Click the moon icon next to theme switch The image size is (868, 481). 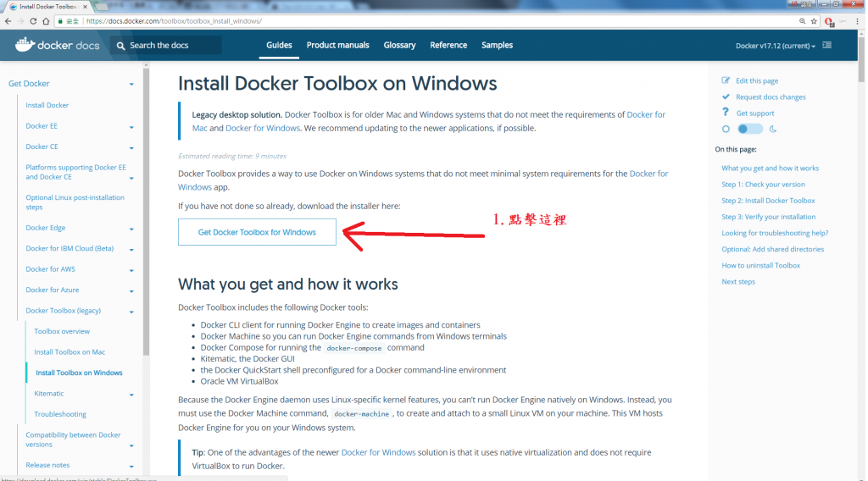click(x=773, y=129)
